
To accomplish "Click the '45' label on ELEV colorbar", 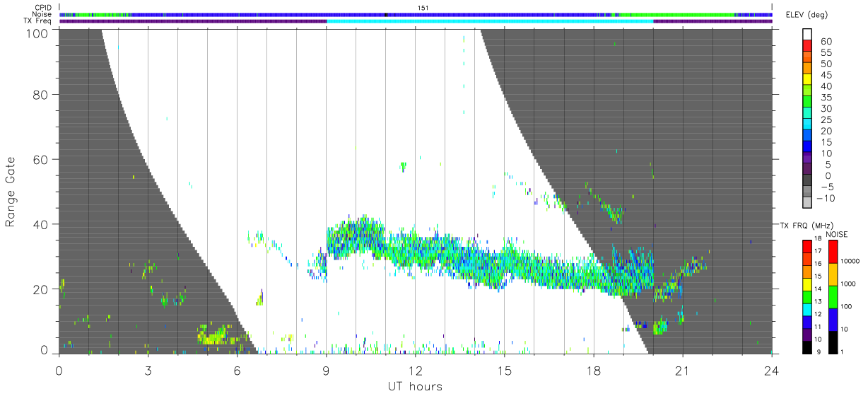I will [826, 75].
